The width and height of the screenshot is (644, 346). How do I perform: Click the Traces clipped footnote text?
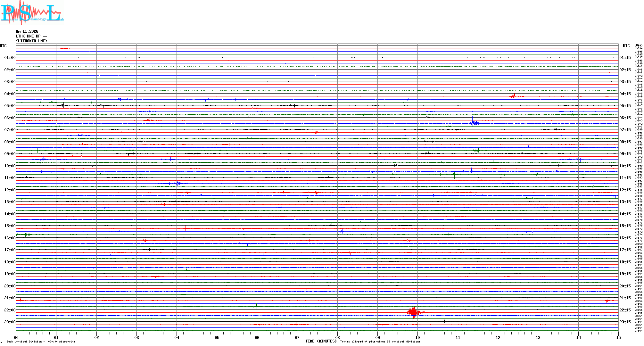380,342
